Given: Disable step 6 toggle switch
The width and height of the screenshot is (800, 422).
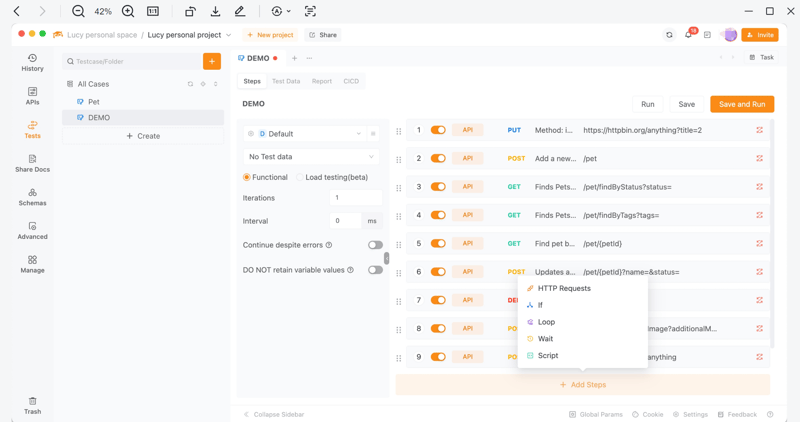Looking at the screenshot, I should [x=438, y=271].
